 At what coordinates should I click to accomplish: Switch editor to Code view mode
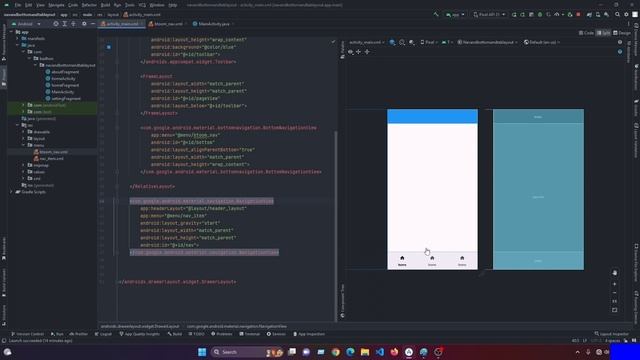[x=586, y=33]
